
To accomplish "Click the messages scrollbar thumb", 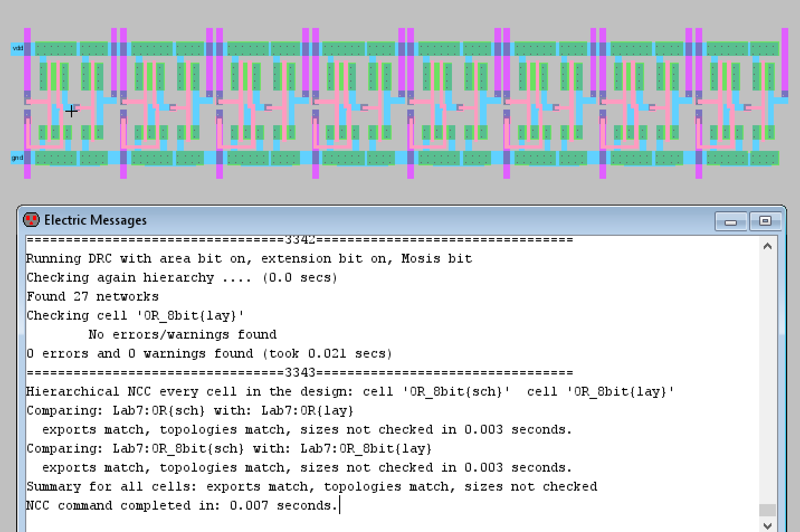I will click(768, 510).
